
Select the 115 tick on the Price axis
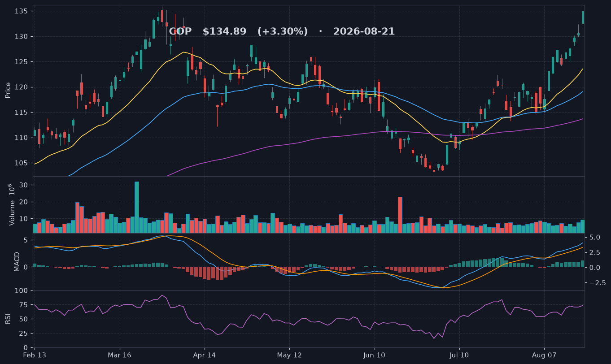(x=22, y=112)
